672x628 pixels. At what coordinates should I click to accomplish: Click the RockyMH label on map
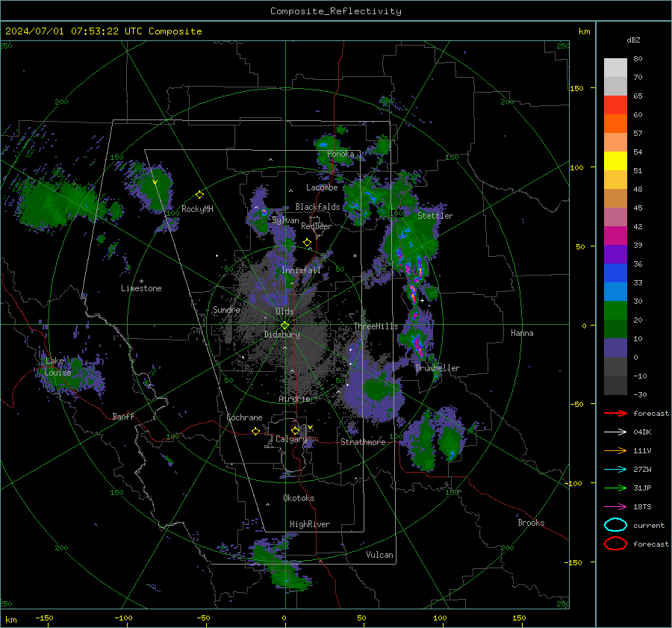(x=197, y=209)
